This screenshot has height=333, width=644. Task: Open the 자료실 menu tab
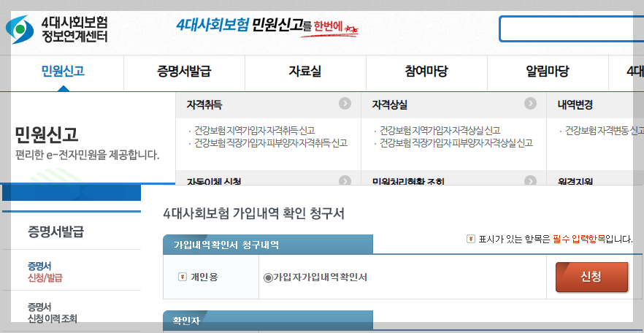point(305,72)
